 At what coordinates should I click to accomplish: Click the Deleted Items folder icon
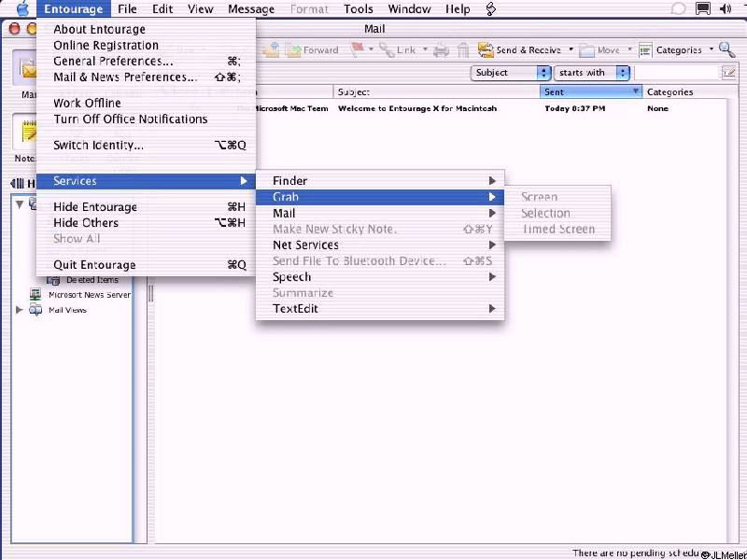tap(53, 280)
